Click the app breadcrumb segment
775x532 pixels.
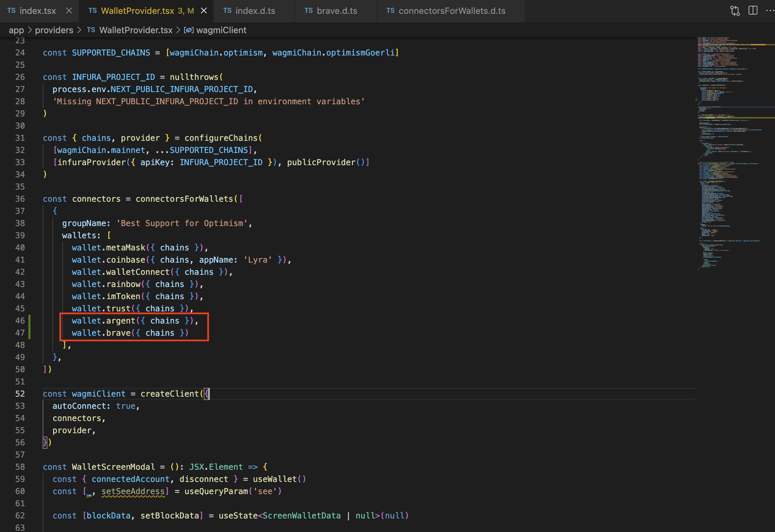point(16,30)
